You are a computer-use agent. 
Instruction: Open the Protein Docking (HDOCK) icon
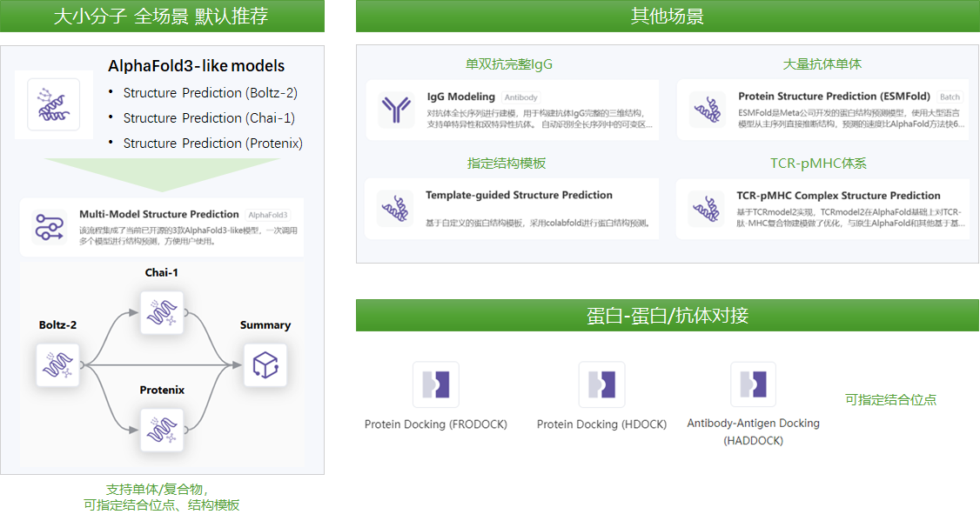(x=602, y=384)
